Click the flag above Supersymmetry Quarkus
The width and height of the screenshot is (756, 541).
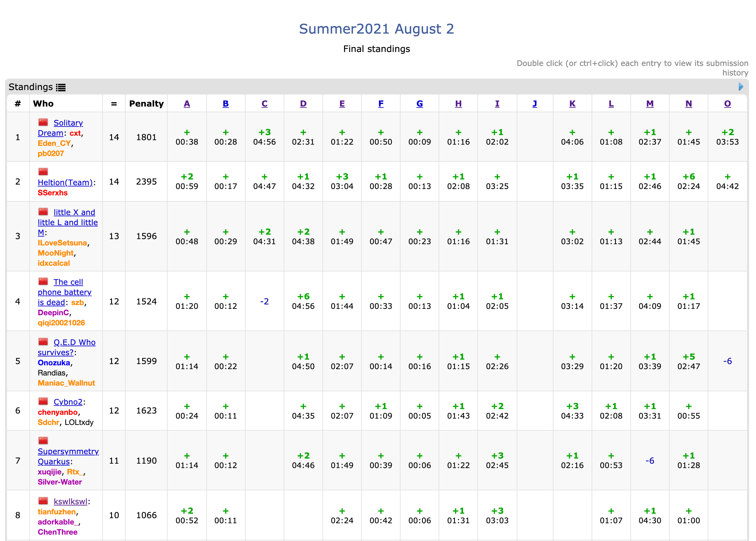[43, 441]
